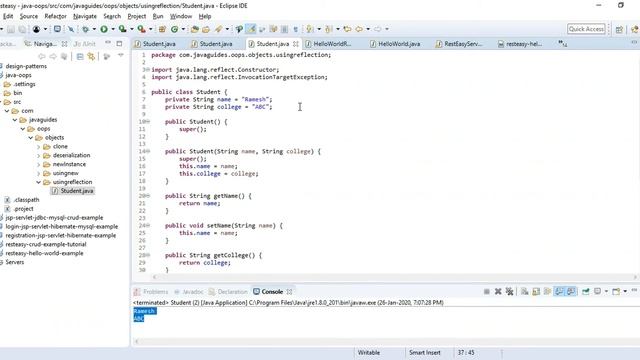Viewport: 640px width, 360px height.
Task: Click the Coverage run icon
Action: (x=122, y=29)
